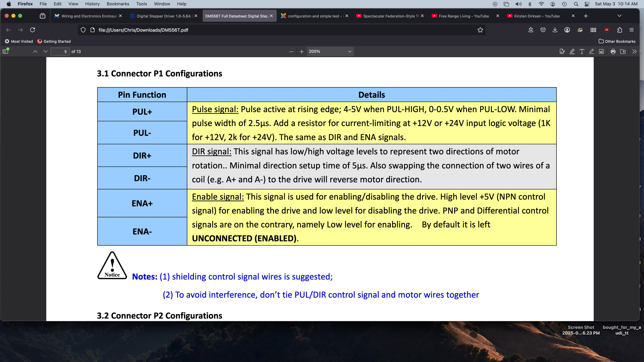Open PDF viewer secondary tools menu
This screenshot has width=644, height=362.
coord(634,51)
